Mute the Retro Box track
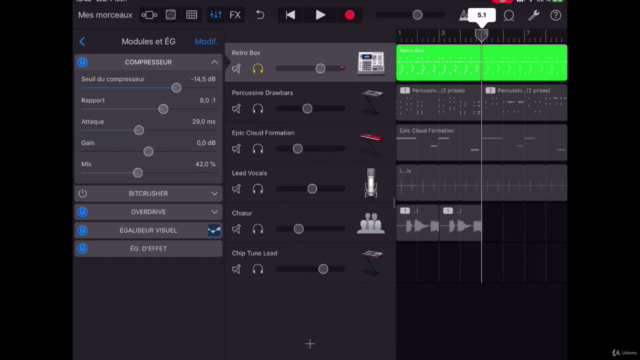This screenshot has width=640, height=360. 236,69
